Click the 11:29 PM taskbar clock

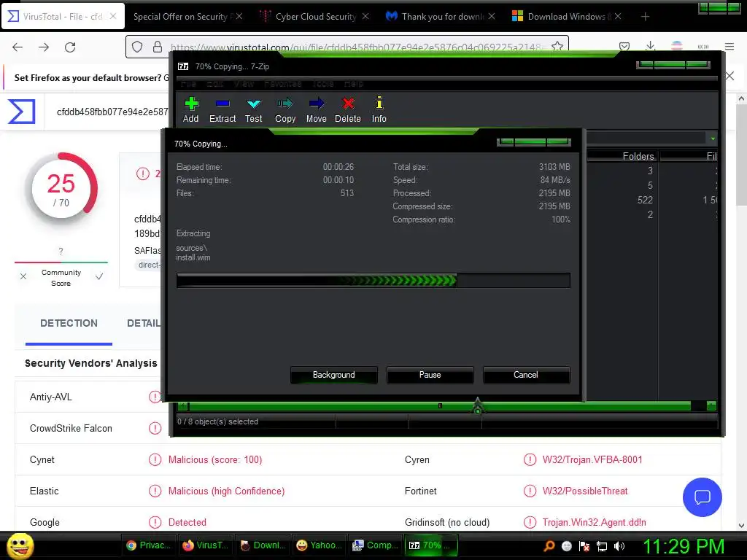click(683, 546)
